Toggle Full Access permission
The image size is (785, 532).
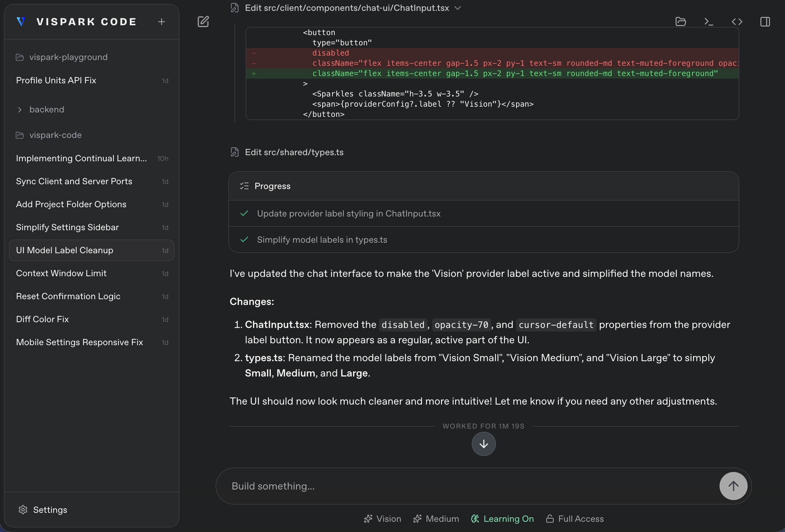(x=575, y=519)
